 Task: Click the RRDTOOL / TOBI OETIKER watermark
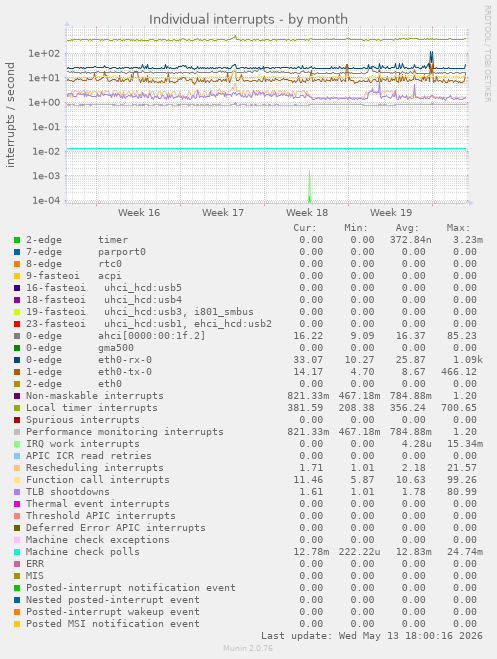pyautogui.click(x=487, y=54)
